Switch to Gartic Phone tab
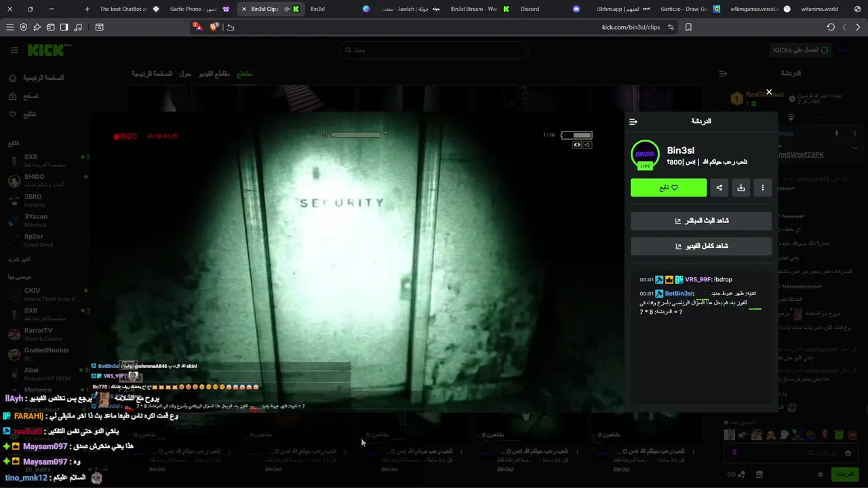 pyautogui.click(x=199, y=9)
